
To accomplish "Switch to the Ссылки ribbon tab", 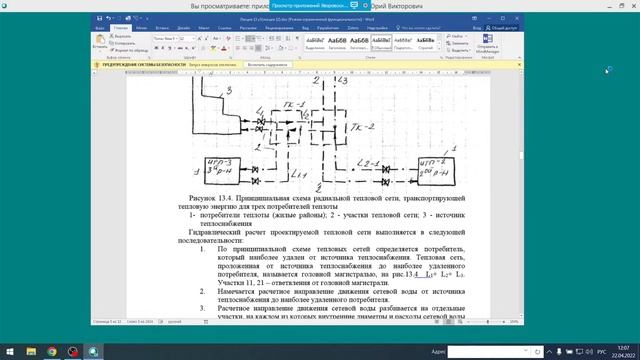I will (x=224, y=28).
